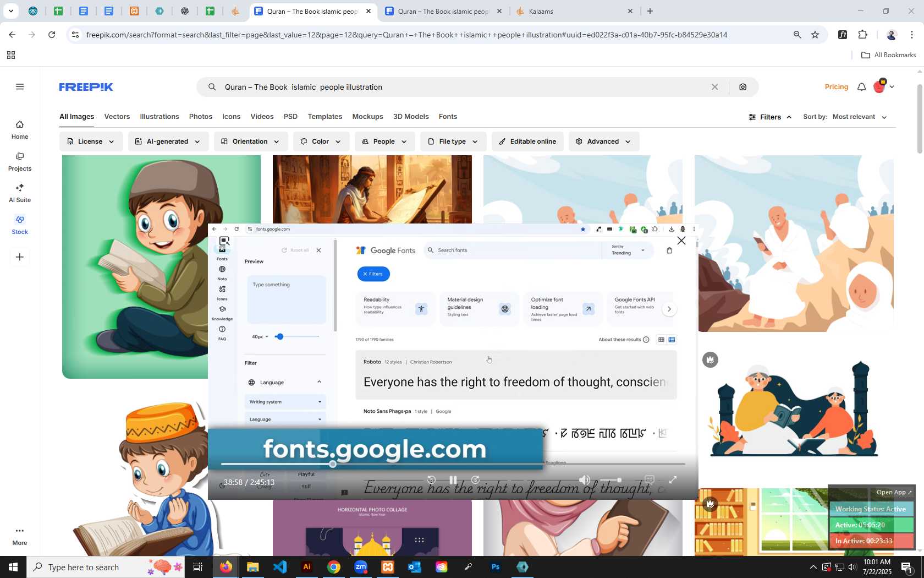Screen dimensions: 924x578
Task: Switch to the Videos tab
Action: (x=262, y=117)
